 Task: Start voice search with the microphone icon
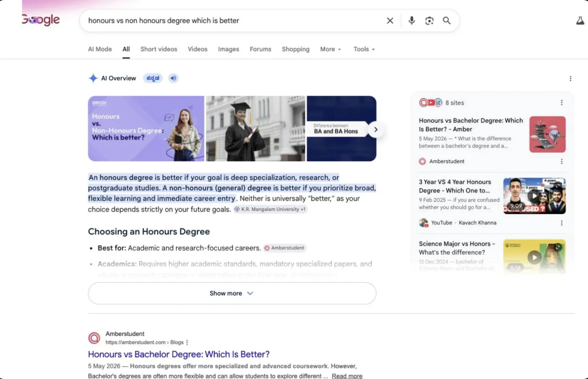(x=412, y=21)
